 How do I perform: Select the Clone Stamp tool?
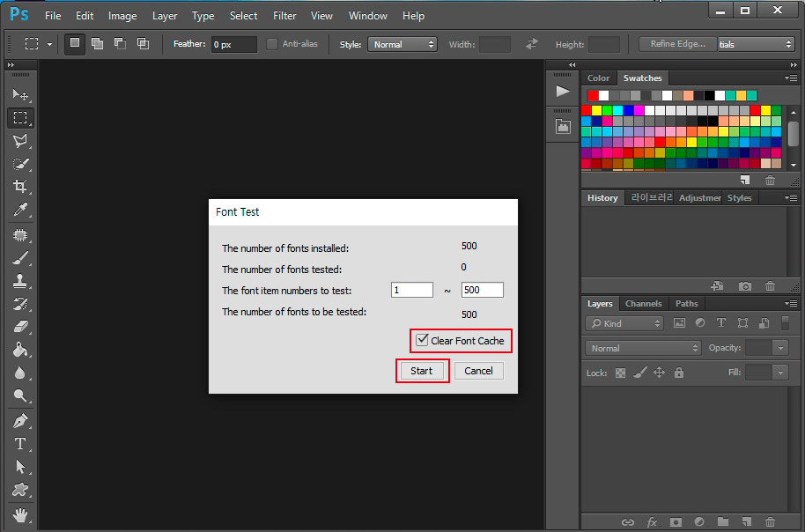[20, 281]
